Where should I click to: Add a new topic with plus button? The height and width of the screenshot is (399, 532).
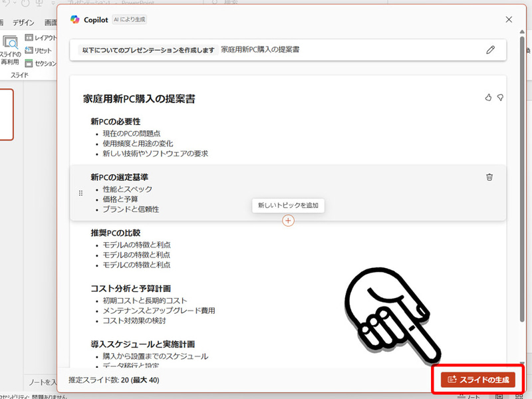pyautogui.click(x=288, y=221)
